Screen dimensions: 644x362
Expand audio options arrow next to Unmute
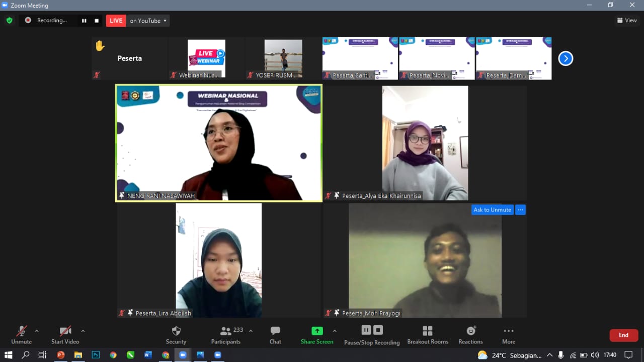[x=37, y=331]
